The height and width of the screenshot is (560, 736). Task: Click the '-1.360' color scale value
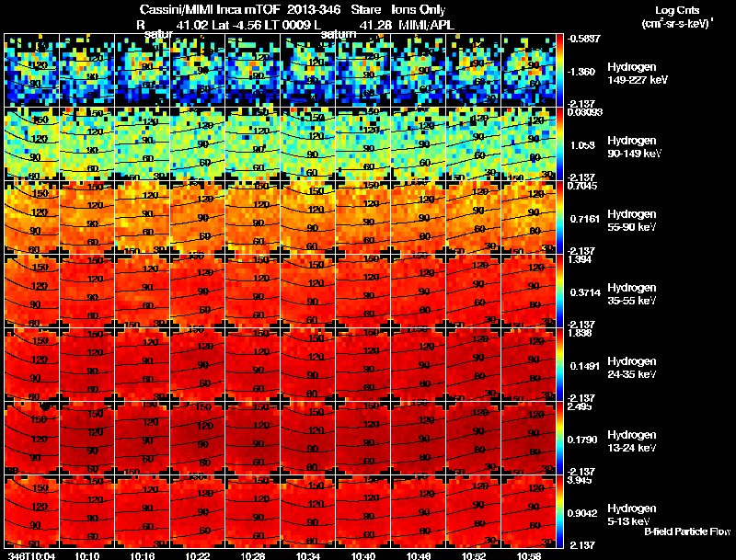[x=582, y=72]
